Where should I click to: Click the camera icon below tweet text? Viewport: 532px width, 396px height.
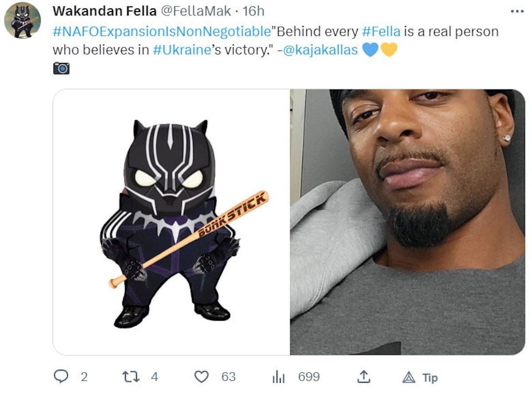(61, 68)
